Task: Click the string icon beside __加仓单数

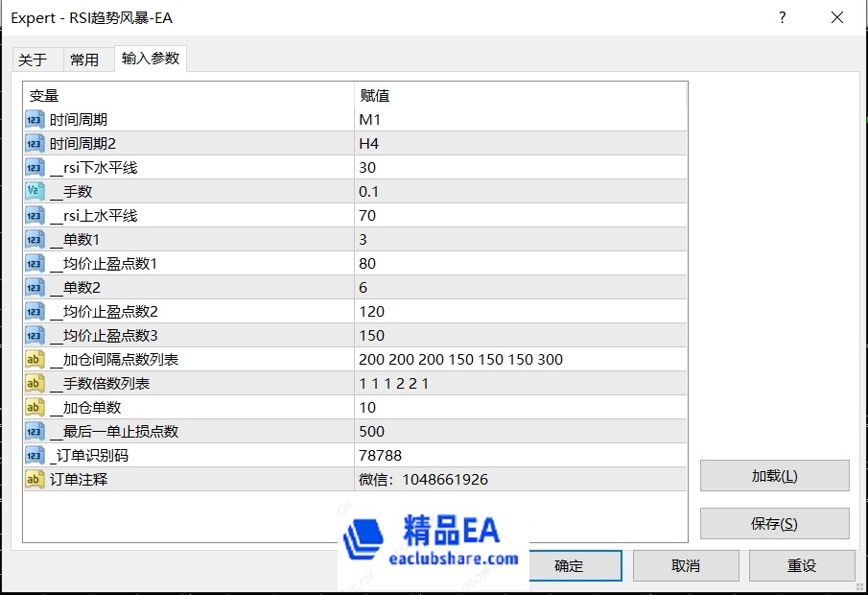Action: (35, 407)
